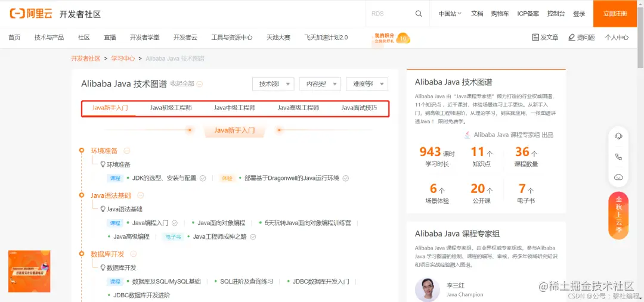Open the 社区 nav item
Viewport: 644px width, 302px height.
click(x=84, y=38)
